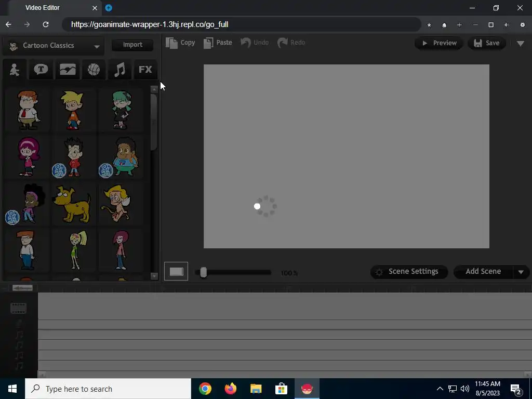Click the stage view frame icon
Screen dimensions: 532x399
pos(176,271)
